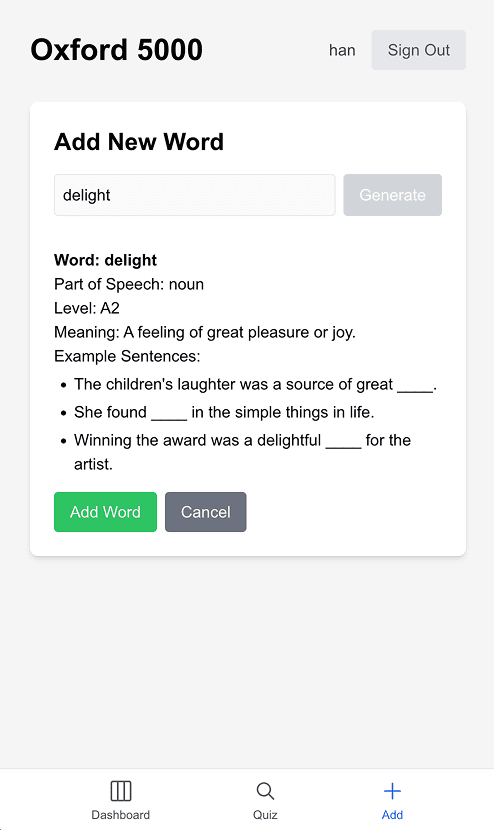Click the Meaning definition line

coord(205,332)
